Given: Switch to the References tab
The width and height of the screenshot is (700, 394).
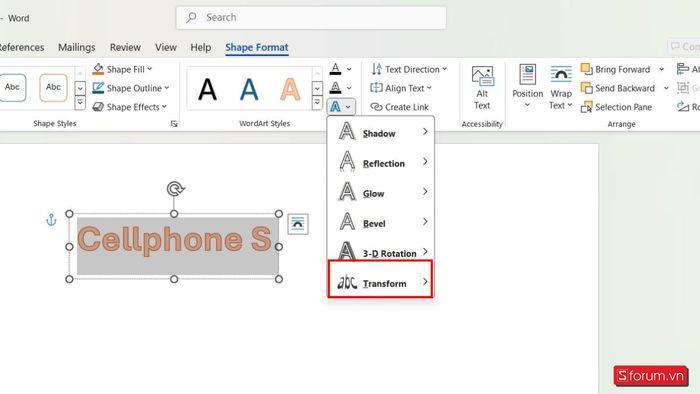Looking at the screenshot, I should [x=21, y=47].
